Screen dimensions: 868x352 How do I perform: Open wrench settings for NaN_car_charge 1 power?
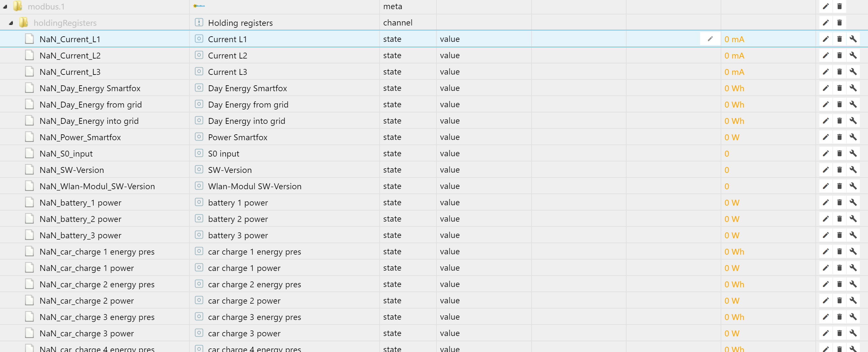pyautogui.click(x=853, y=268)
